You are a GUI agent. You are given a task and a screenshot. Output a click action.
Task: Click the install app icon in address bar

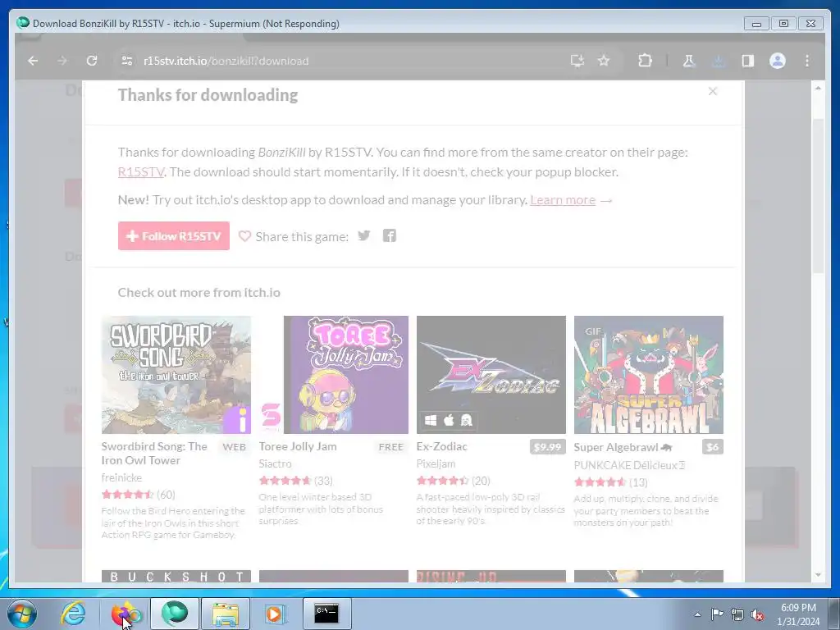(577, 61)
